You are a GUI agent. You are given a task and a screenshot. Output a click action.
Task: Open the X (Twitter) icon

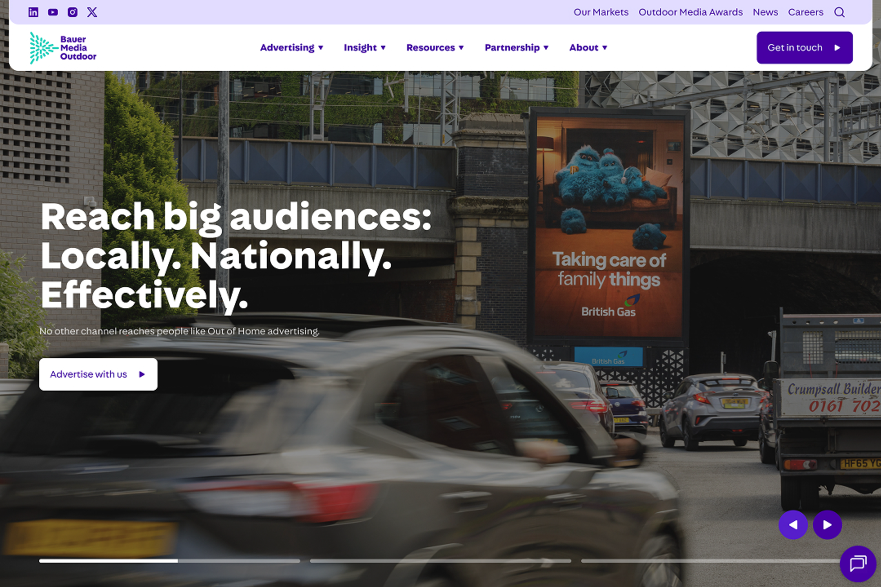pos(92,12)
